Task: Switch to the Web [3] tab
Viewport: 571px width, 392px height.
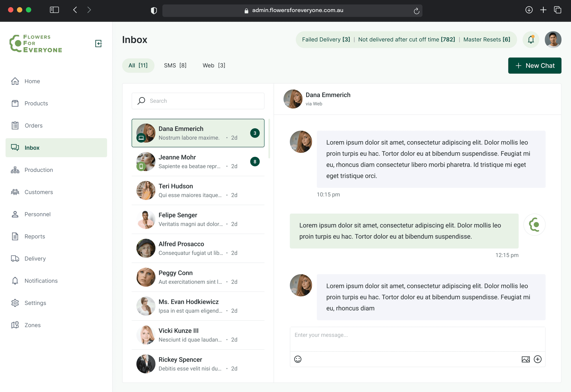Action: 214,65
